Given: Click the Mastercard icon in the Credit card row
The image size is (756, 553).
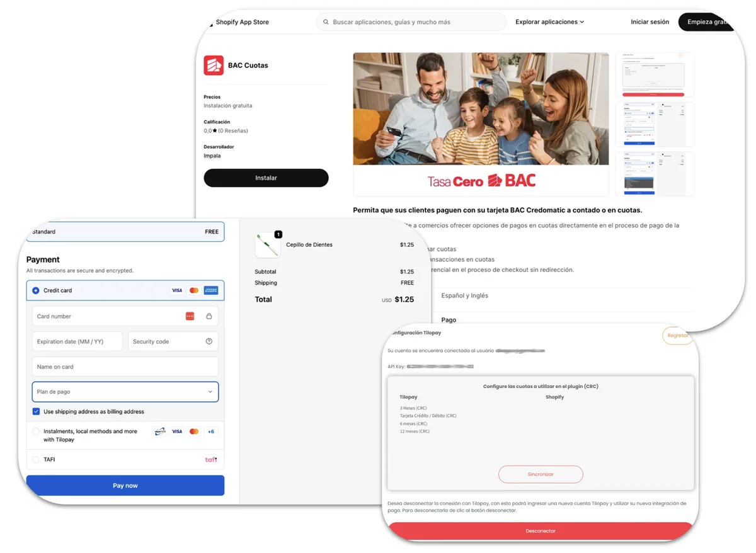Looking at the screenshot, I should [194, 290].
